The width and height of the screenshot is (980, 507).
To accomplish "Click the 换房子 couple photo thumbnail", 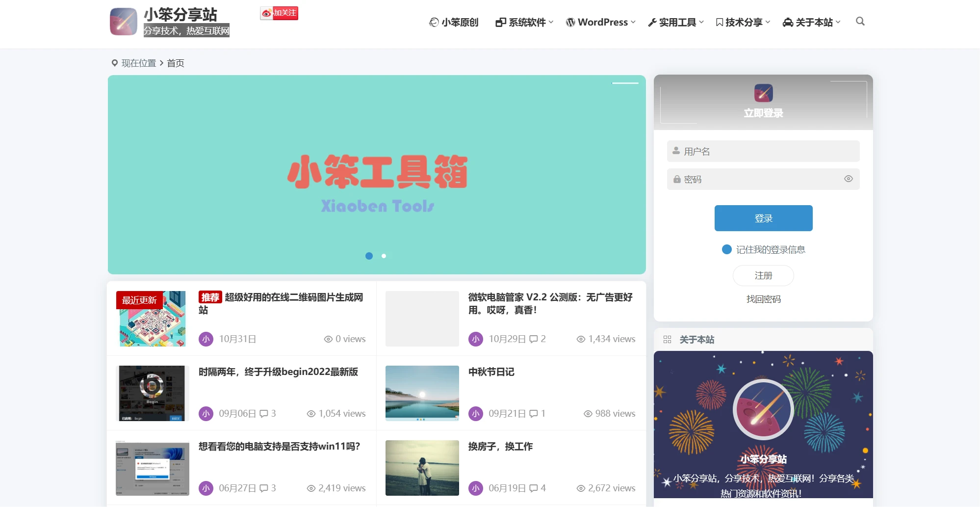I will click(x=422, y=468).
